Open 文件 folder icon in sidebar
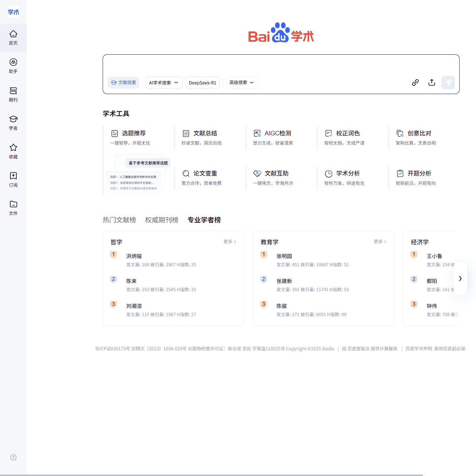This screenshot has width=476, height=476. tap(13, 208)
